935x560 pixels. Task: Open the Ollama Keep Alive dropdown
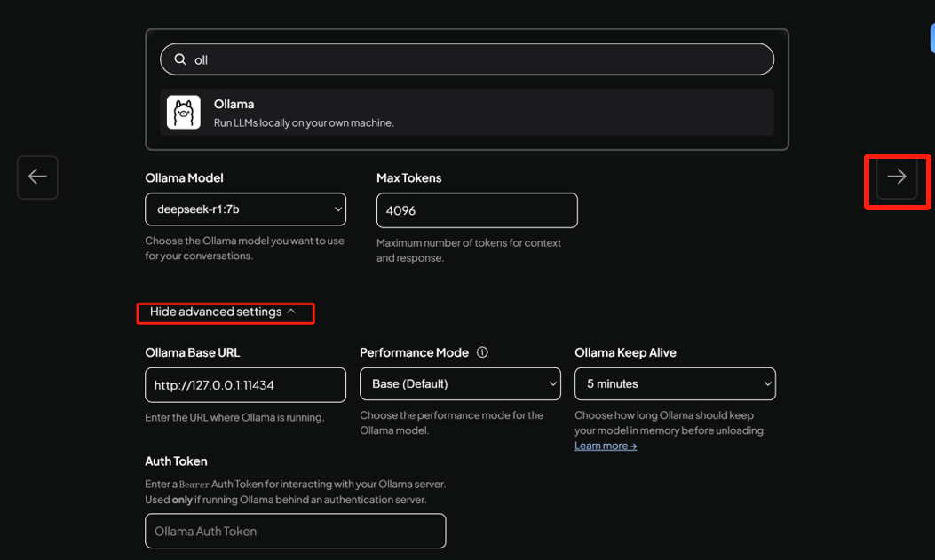click(x=675, y=383)
